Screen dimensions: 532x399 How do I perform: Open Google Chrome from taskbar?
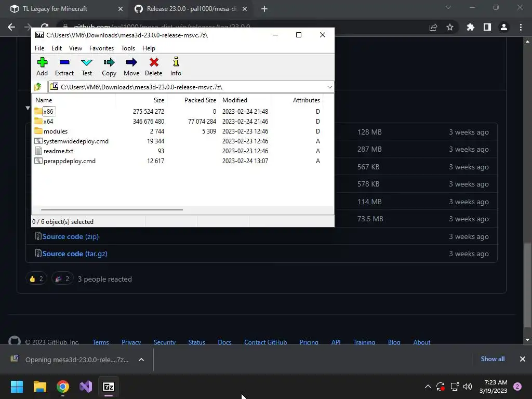coord(63,387)
